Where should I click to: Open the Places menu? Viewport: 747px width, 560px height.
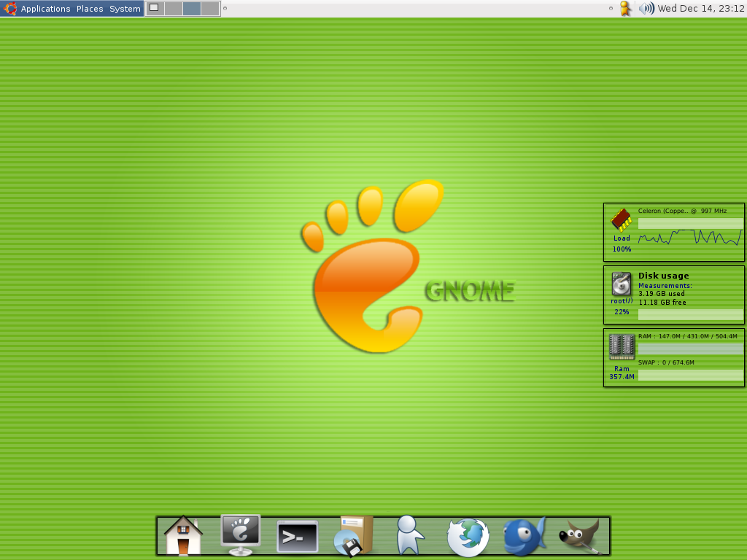[x=90, y=9]
